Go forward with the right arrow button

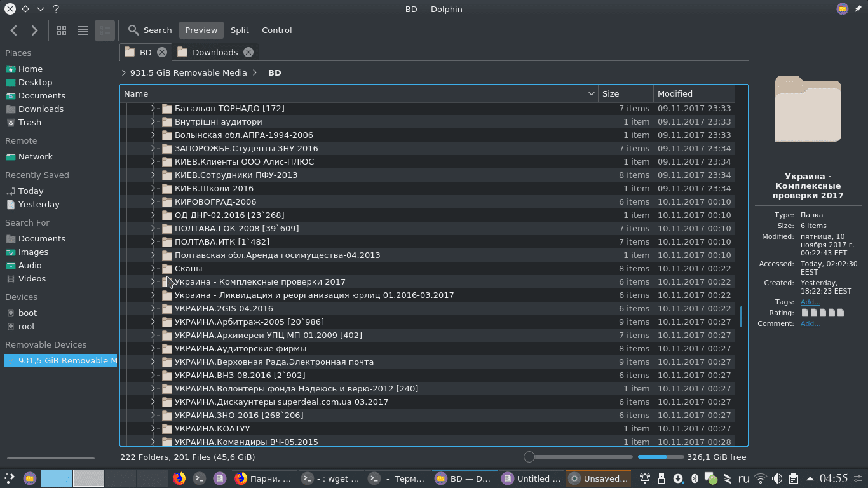[34, 30]
